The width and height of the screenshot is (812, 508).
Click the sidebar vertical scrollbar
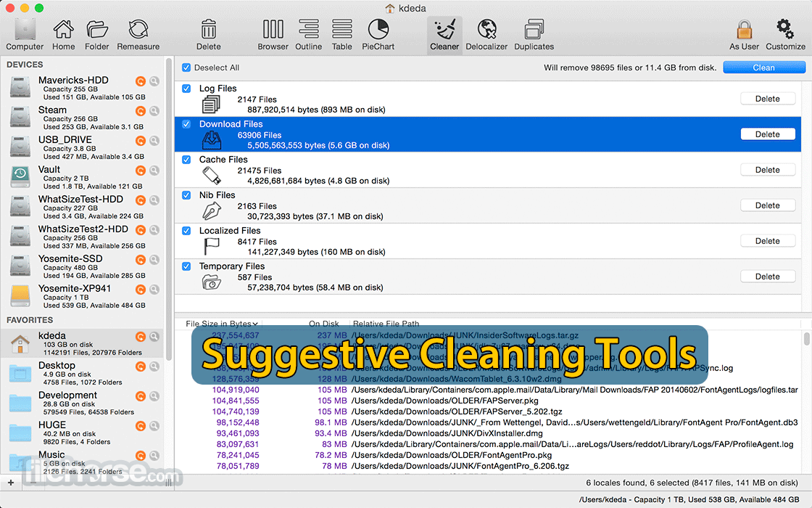click(168, 208)
